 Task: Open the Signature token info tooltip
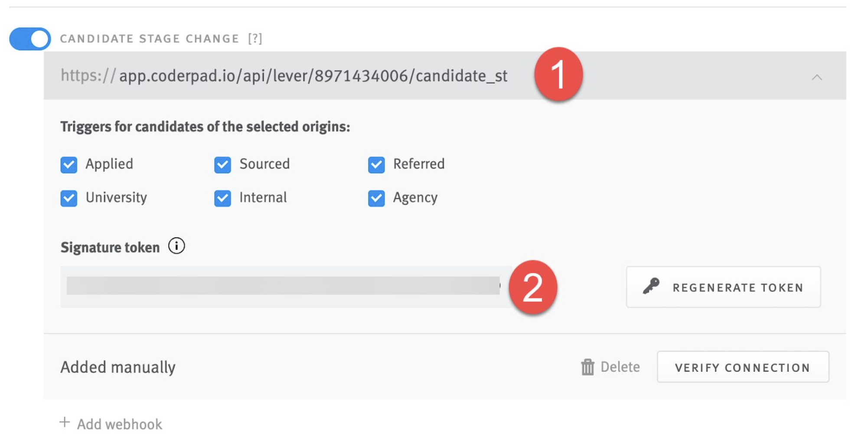[x=176, y=246]
